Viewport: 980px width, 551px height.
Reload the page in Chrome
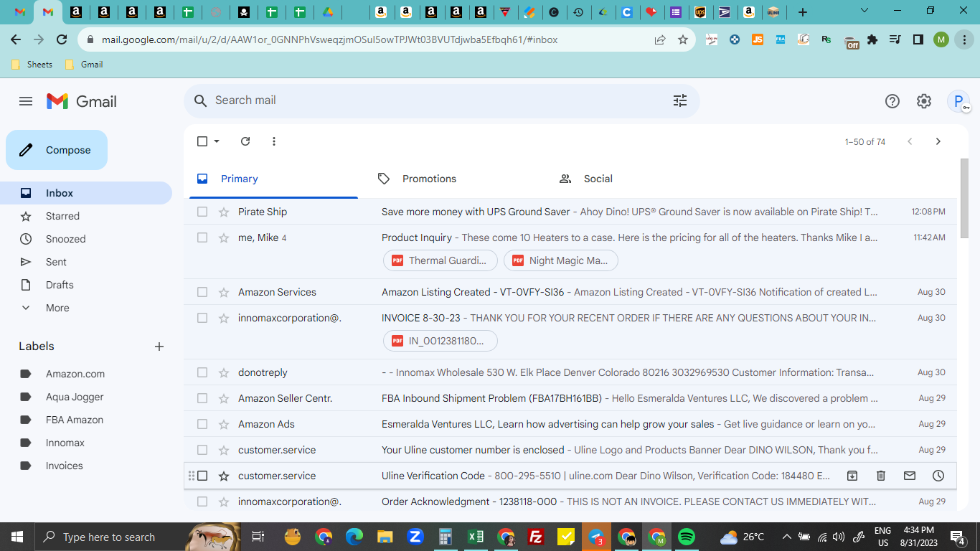click(x=62, y=40)
